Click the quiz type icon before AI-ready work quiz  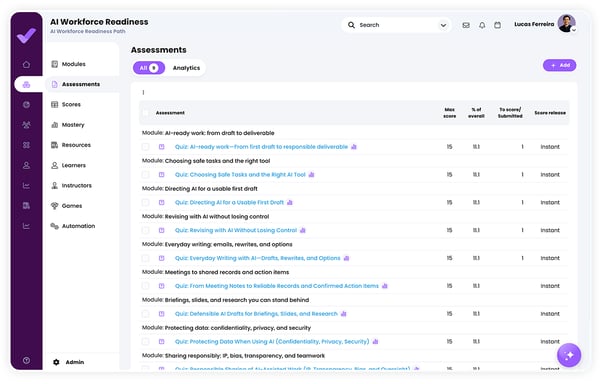pos(161,147)
